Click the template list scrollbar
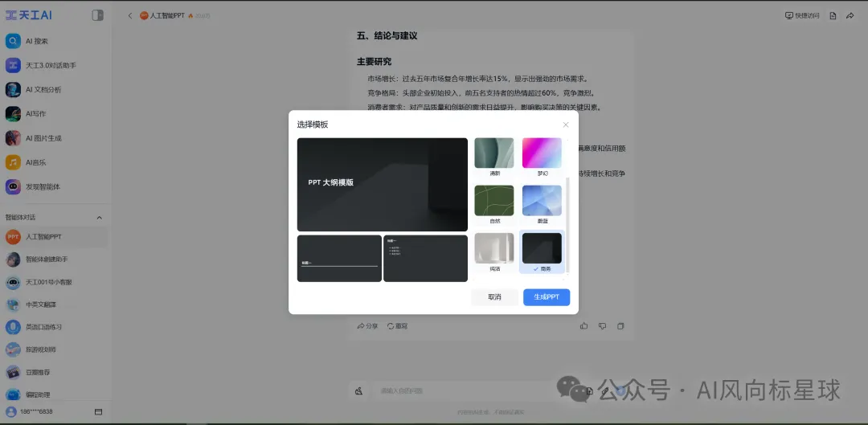This screenshot has width=868, height=425. [567, 224]
